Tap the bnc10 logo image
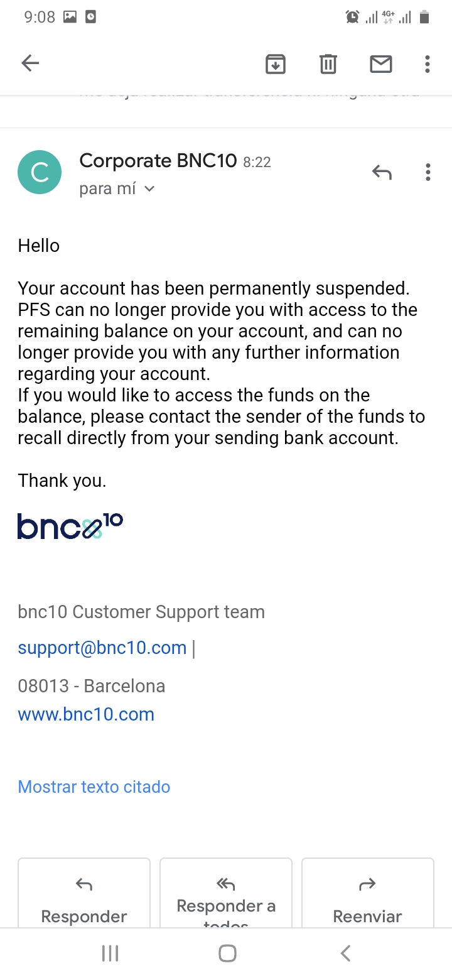Screen dimensions: 452x980 click(x=70, y=526)
